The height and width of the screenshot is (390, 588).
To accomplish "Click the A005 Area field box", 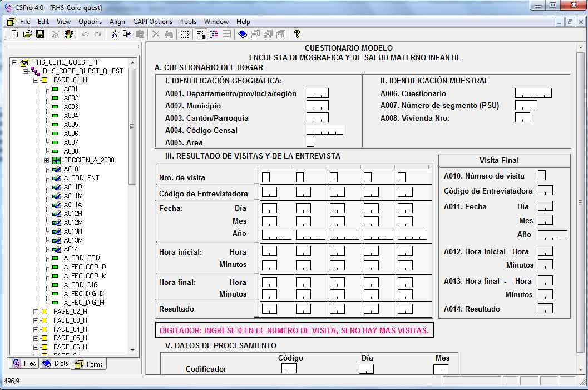I will (x=310, y=142).
